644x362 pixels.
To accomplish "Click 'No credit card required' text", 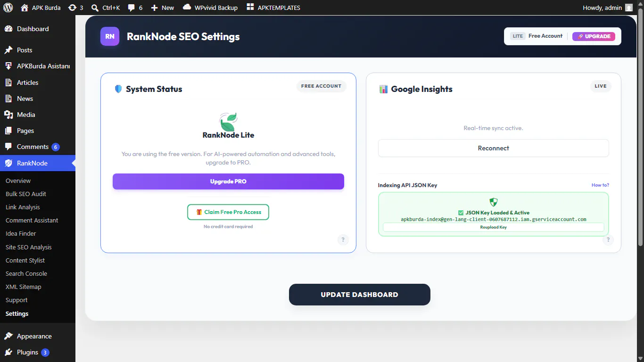I will [228, 227].
